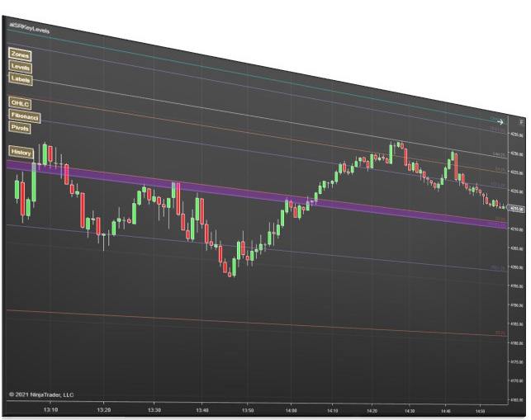
Task: Toggle the Fibonacci levels button
Action: 25,116
